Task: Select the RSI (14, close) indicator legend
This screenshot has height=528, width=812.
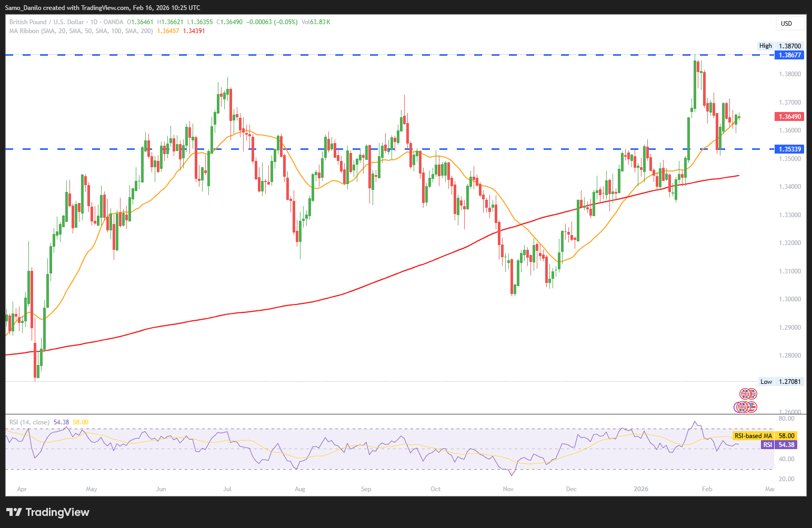Action: click(x=29, y=422)
